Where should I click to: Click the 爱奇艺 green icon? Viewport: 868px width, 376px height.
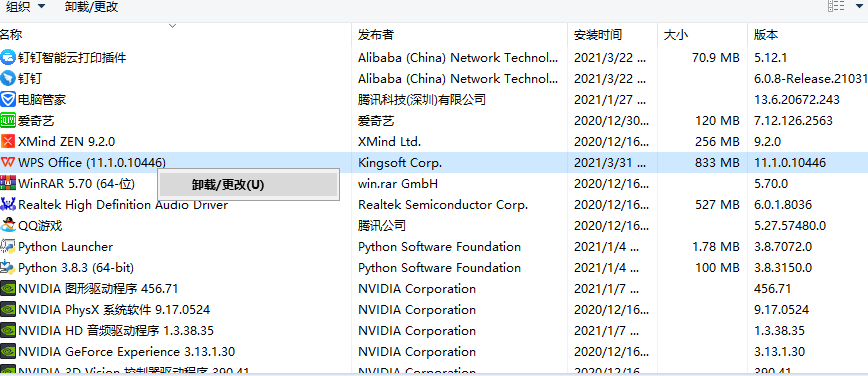tap(8, 120)
